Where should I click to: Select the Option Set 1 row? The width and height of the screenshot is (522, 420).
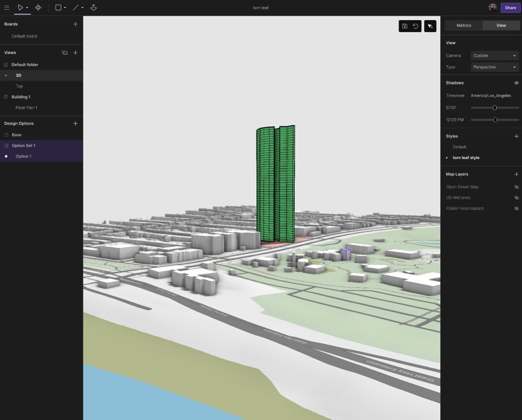point(41,146)
